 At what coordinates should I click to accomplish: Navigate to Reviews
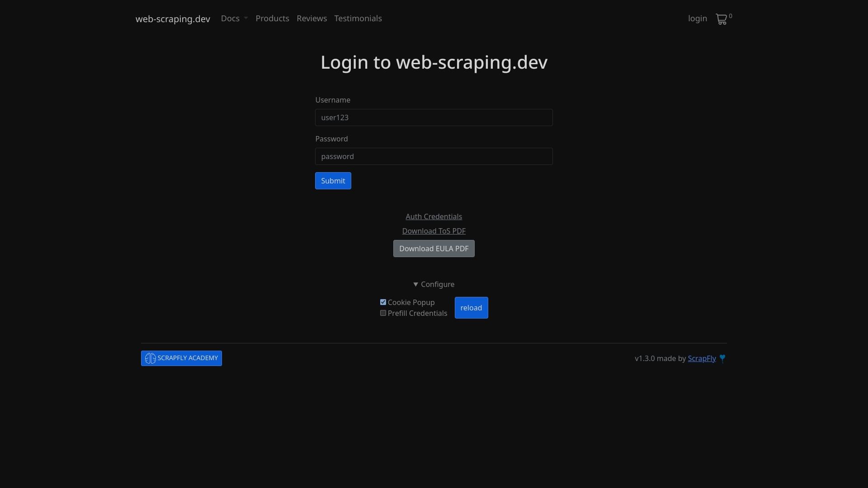click(x=311, y=19)
